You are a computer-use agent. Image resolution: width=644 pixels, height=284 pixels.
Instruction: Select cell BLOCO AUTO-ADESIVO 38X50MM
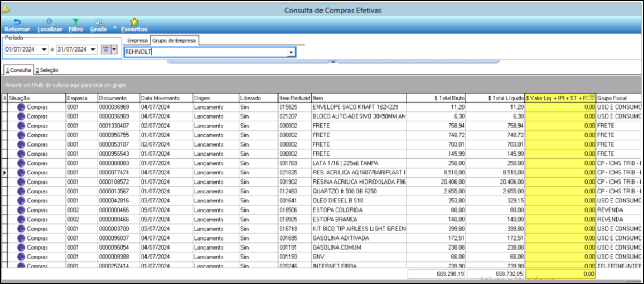358,116
